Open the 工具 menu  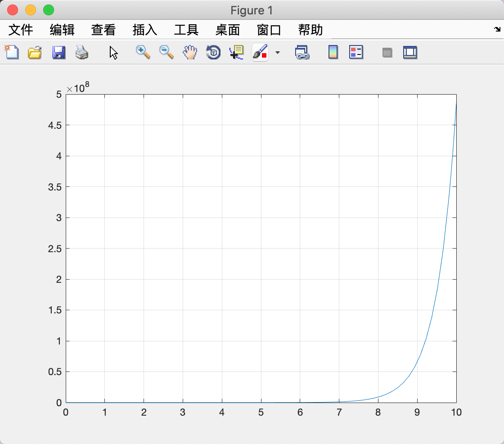tap(186, 30)
